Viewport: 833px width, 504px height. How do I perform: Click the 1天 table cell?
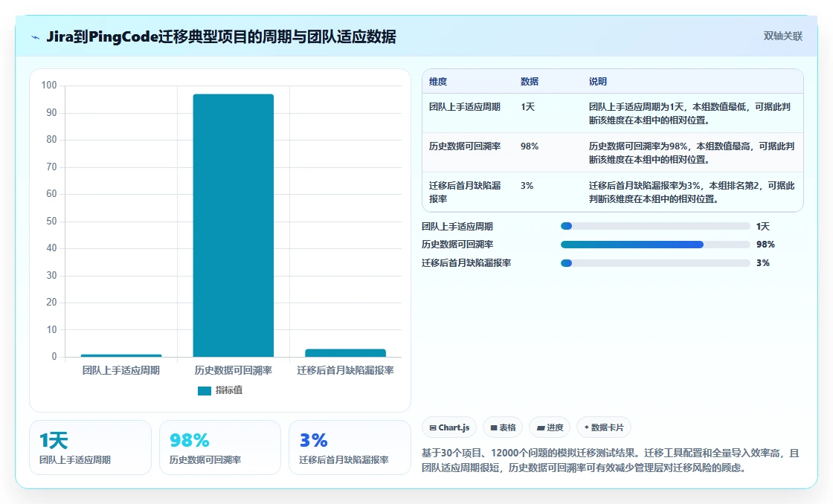(527, 107)
